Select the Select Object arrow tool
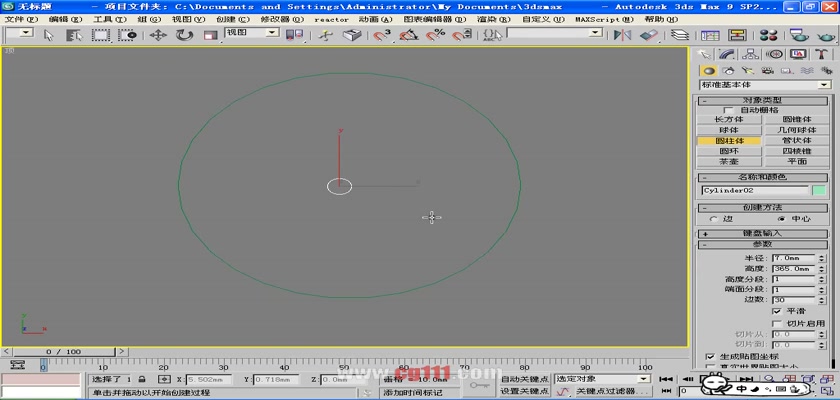This screenshot has height=400, width=840. (49, 35)
